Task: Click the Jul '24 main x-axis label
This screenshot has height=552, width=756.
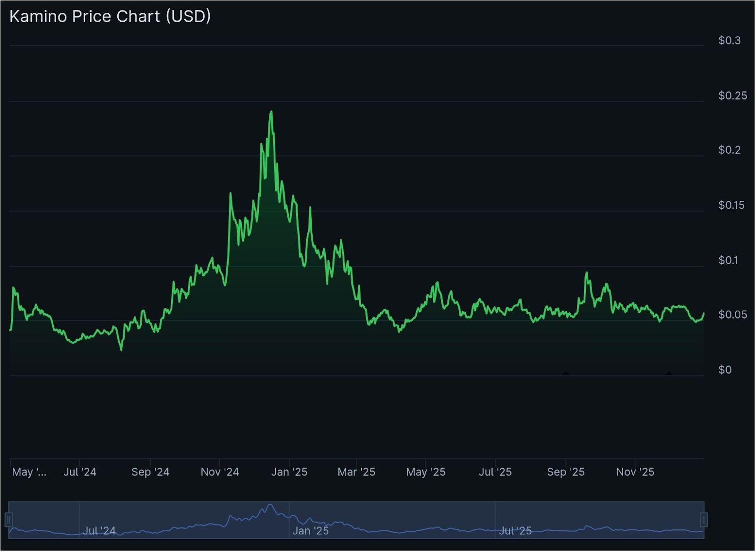Action: 80,472
